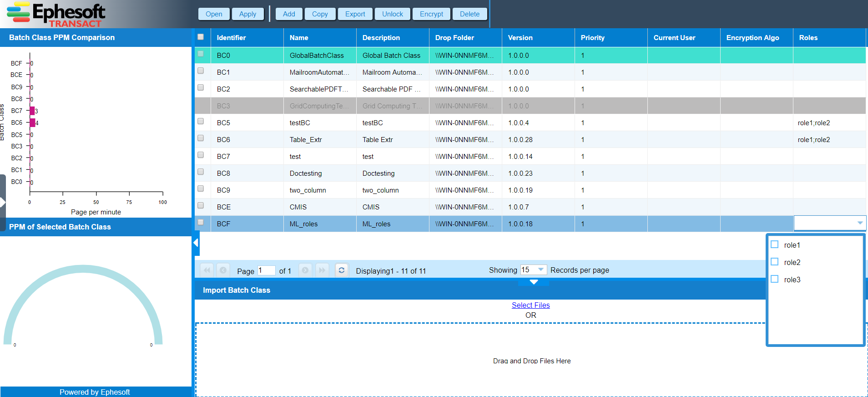Refresh the batch class grid
Viewport: 868px width, 397px height.
[341, 270]
